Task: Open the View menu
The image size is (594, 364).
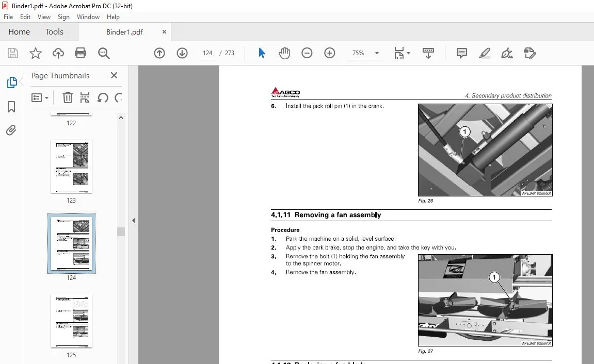Action: click(44, 17)
